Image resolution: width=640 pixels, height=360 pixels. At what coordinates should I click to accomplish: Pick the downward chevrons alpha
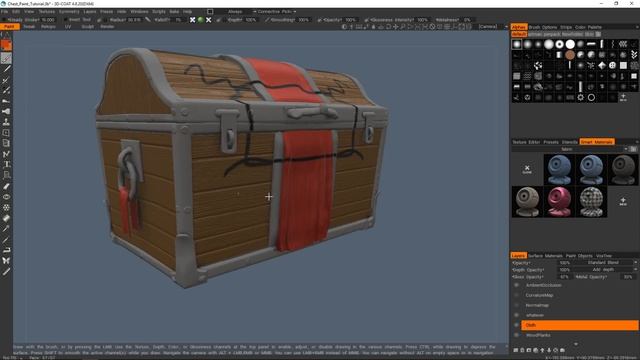point(633,55)
